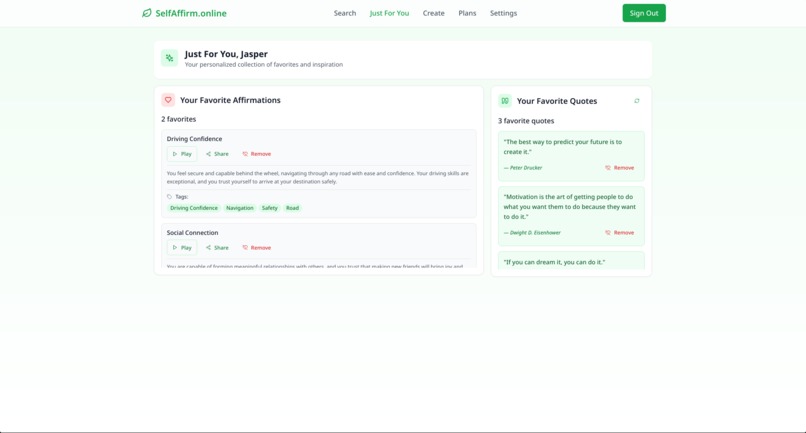The height and width of the screenshot is (433, 806).
Task: Play the Driving Confidence affirmation
Action: (182, 154)
